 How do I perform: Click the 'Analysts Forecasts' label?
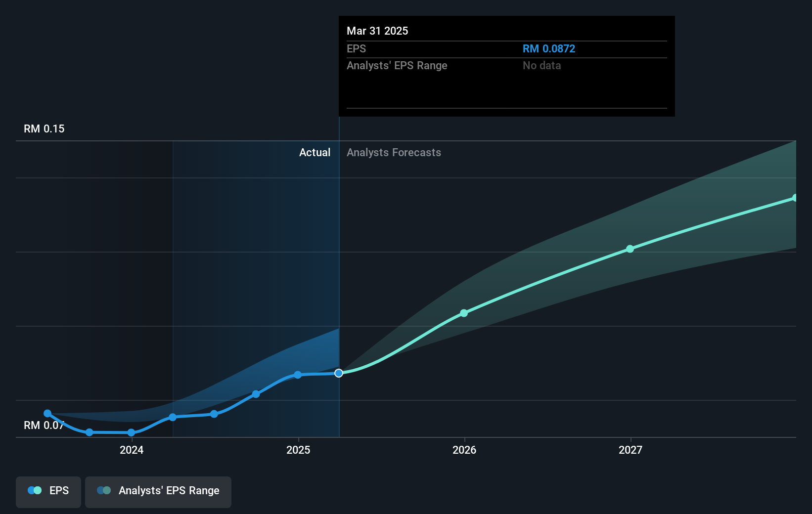[x=394, y=152]
